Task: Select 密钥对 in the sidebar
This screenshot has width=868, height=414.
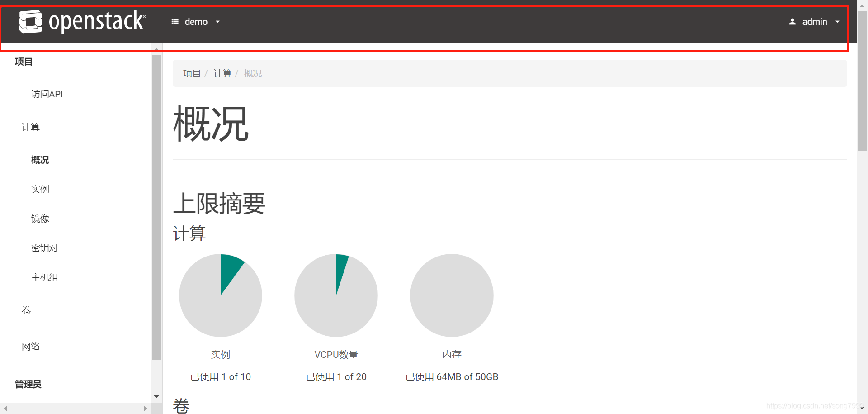Action: [x=44, y=247]
